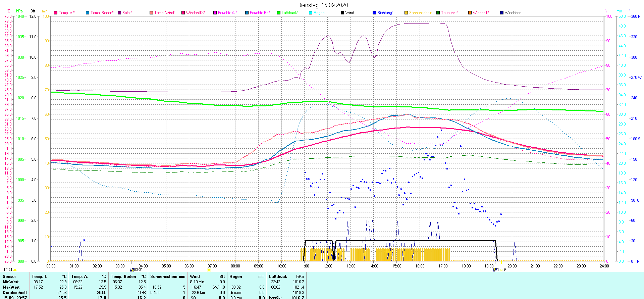
Task: Click the Windböen legend swatch
Action: [502, 13]
